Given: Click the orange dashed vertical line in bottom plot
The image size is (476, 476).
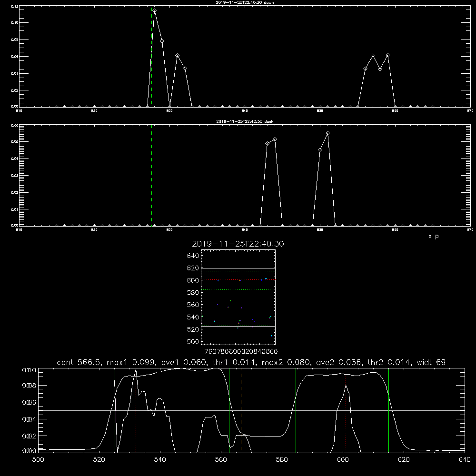Looking at the screenshot, I should point(241,410).
